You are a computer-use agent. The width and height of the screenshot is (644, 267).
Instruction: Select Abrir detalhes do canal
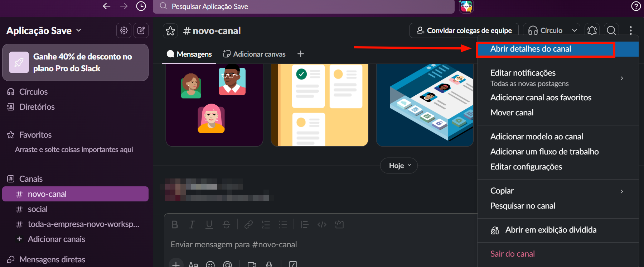558,49
